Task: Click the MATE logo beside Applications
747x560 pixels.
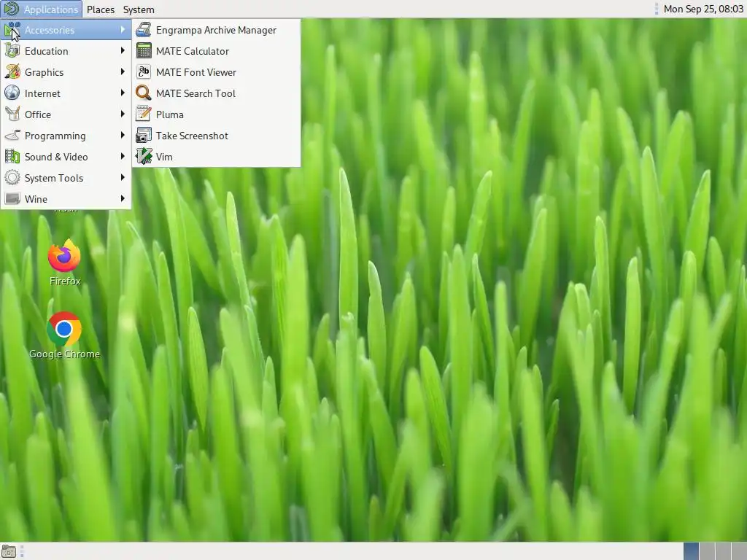Action: 12,9
